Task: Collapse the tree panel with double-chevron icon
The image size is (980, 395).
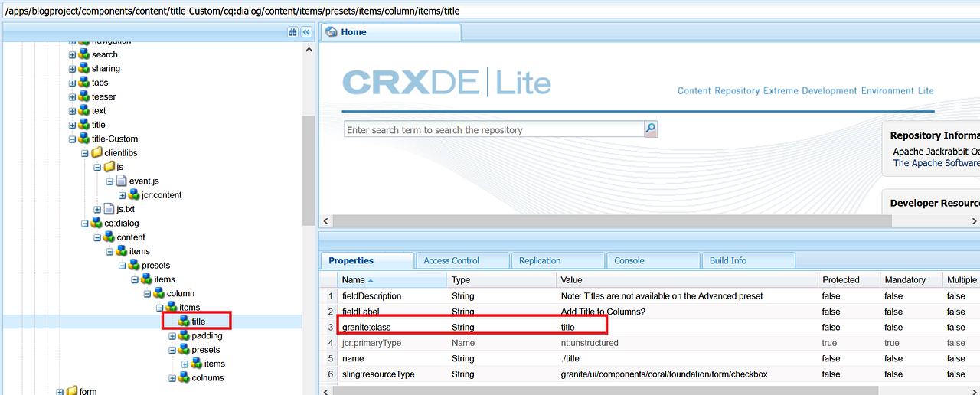Action: [306, 32]
